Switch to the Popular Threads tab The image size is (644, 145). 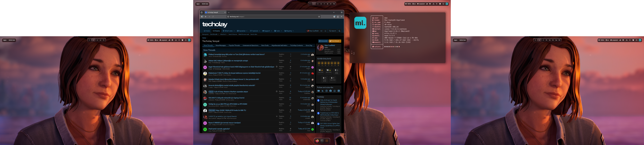pyautogui.click(x=234, y=45)
